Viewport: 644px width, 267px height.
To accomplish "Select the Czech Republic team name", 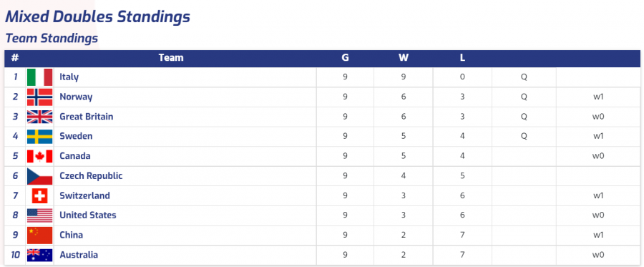I will click(x=91, y=176).
